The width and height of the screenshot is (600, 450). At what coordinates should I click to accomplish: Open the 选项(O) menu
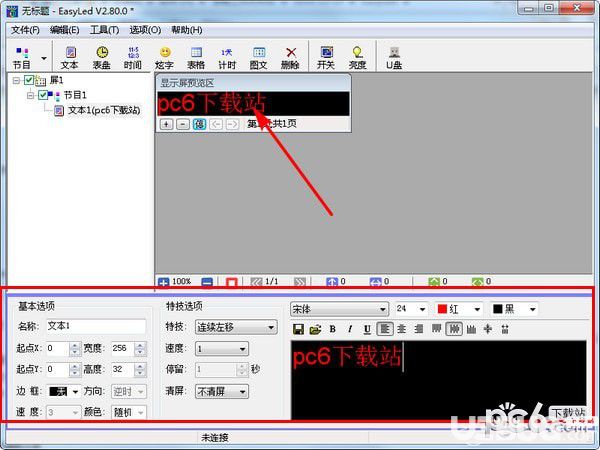(x=145, y=30)
